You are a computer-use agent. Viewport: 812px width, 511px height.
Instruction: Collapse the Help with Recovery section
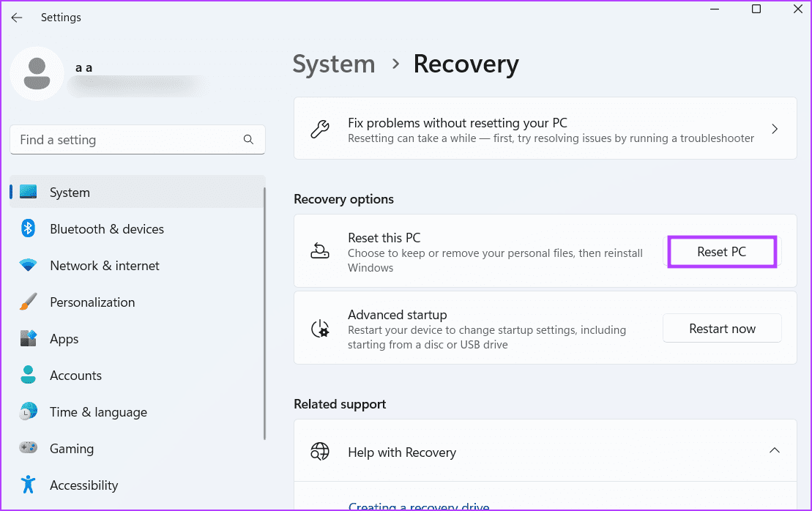coord(774,451)
